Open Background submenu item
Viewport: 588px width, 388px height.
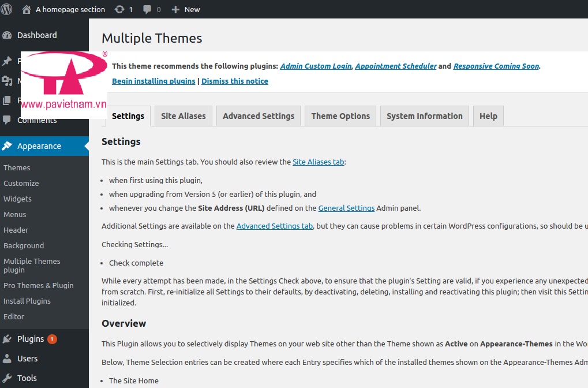(x=24, y=246)
